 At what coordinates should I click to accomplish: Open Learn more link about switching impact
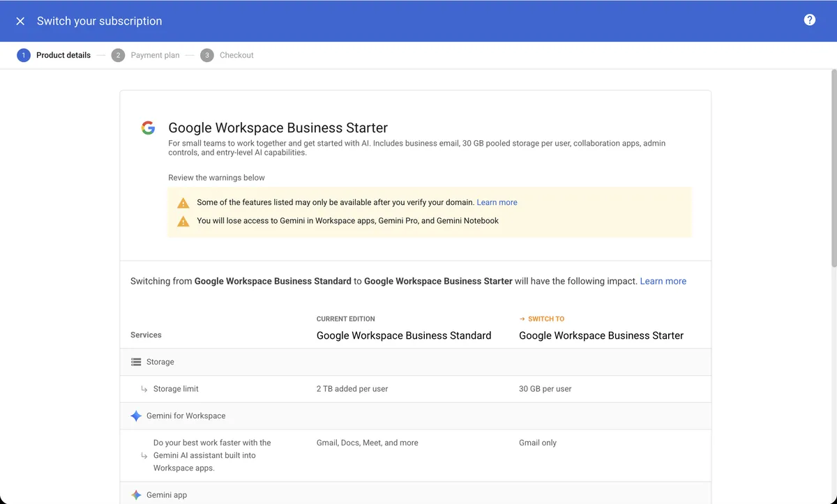663,281
